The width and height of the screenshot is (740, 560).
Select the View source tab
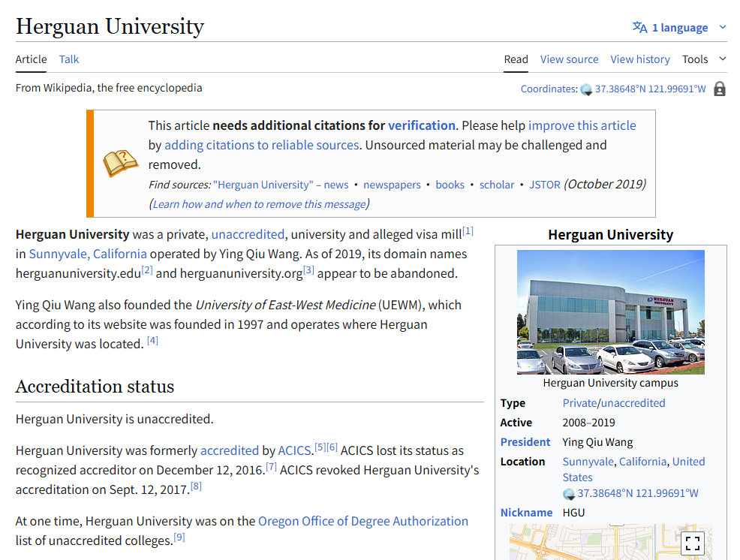(569, 59)
